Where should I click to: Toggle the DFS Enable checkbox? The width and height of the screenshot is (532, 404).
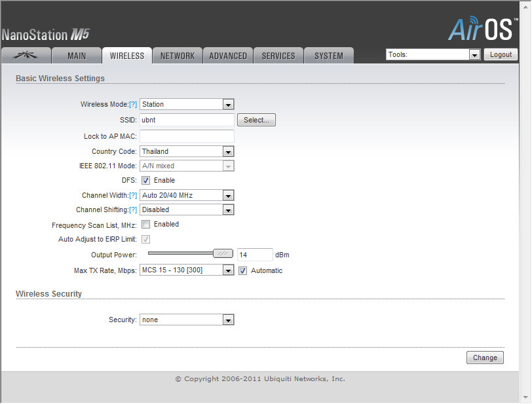146,181
